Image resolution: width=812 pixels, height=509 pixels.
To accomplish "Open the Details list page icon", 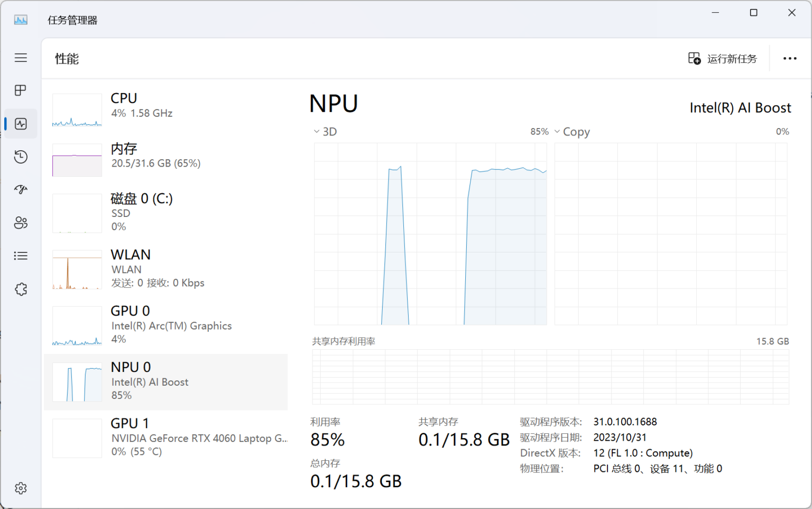I will (21, 256).
